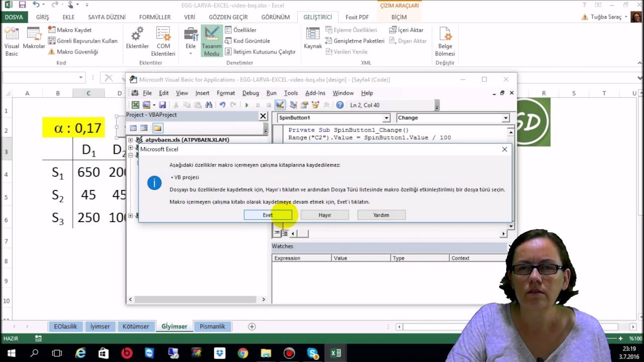Open Debug menu in VBA editor

tap(251, 93)
